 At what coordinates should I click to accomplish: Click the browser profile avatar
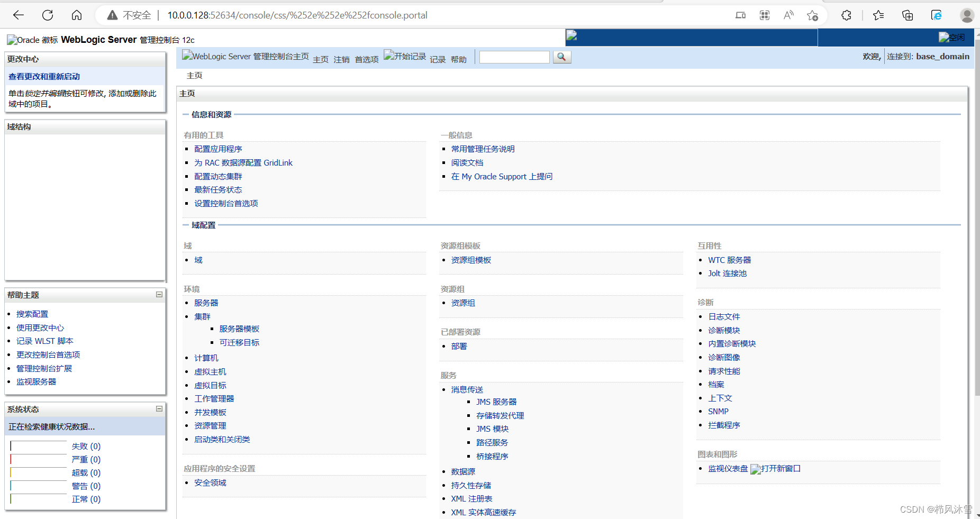pyautogui.click(x=967, y=15)
